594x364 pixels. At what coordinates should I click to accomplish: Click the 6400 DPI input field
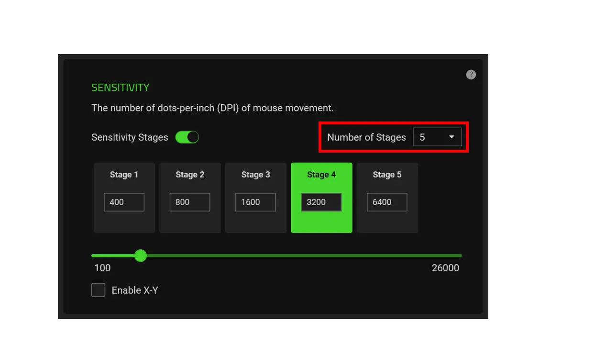coord(387,202)
